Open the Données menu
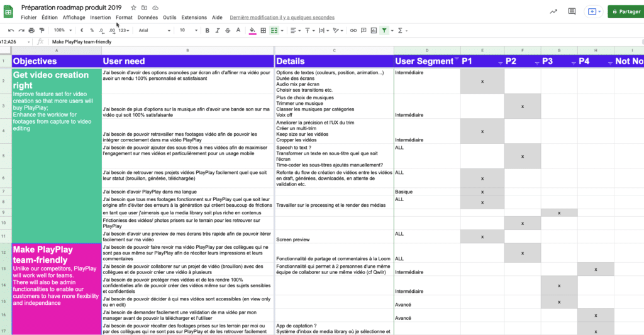The width and height of the screenshot is (644, 335). point(147,18)
